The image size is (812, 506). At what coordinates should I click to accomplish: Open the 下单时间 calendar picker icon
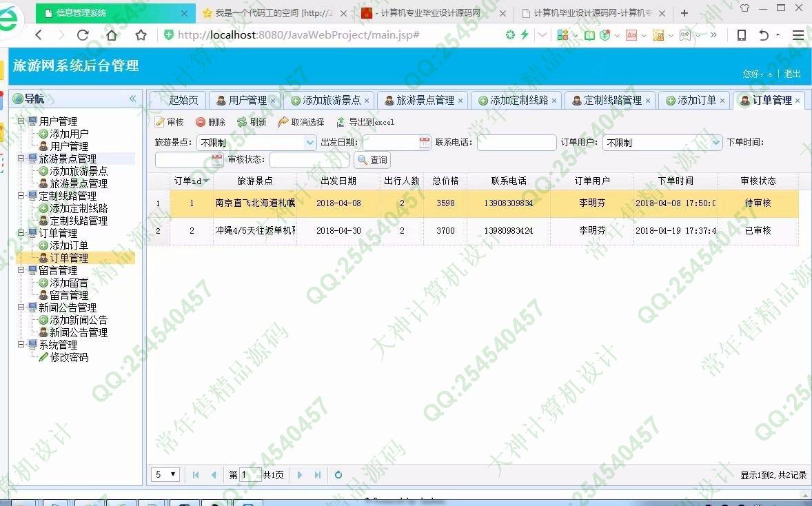tap(217, 159)
